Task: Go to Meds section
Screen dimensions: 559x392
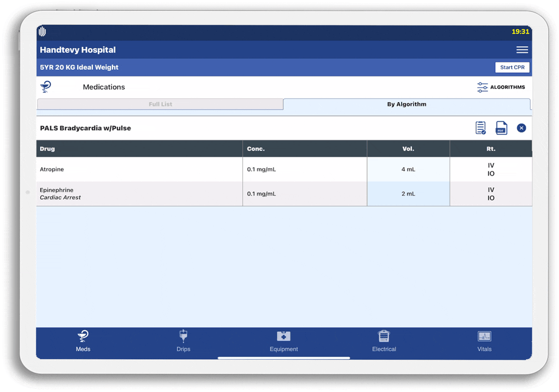Action: tap(83, 342)
